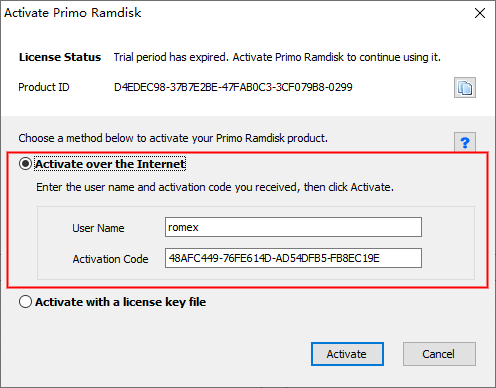Image resolution: width=496 pixels, height=388 pixels.
Task: Open activation help via the question mark icon
Action: [465, 142]
